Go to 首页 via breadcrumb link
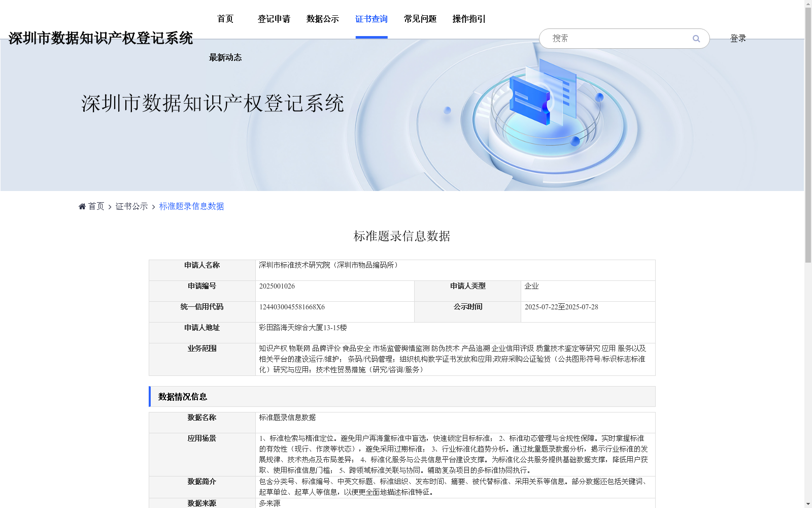 [96, 206]
